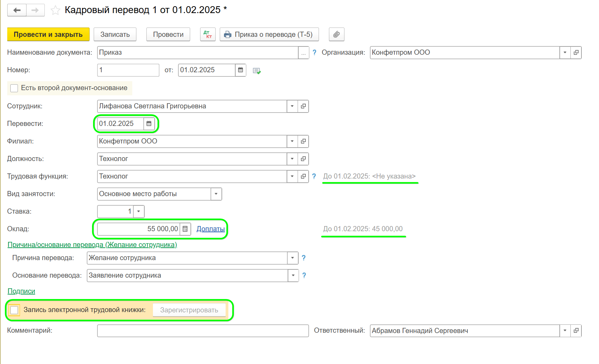Expand Вид занятости dropdown
The width and height of the screenshot is (599, 364).
point(216,194)
